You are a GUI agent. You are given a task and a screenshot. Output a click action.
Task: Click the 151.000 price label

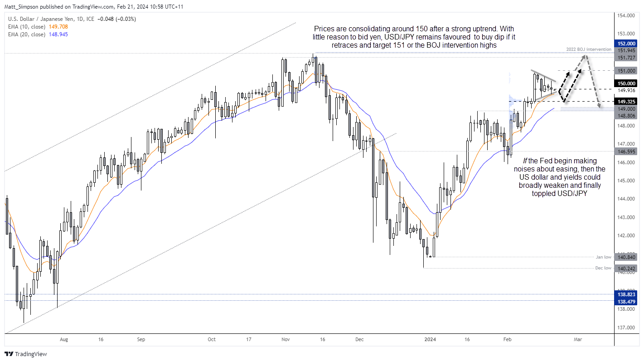tap(626, 70)
